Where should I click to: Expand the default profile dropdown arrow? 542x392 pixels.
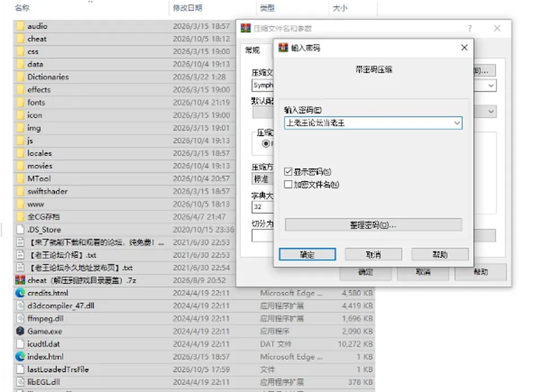coord(491,112)
